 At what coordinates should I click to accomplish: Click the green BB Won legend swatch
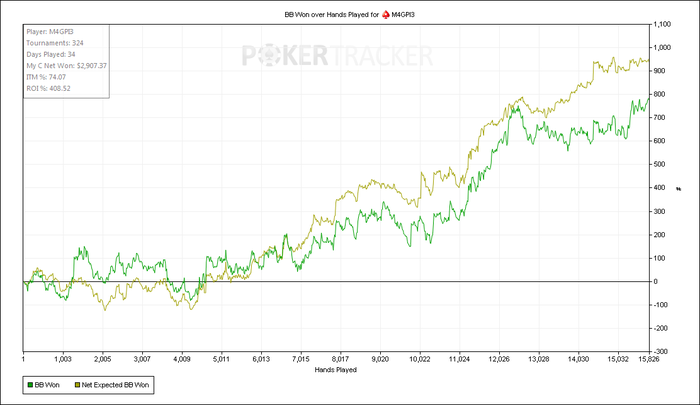[x=30, y=385]
